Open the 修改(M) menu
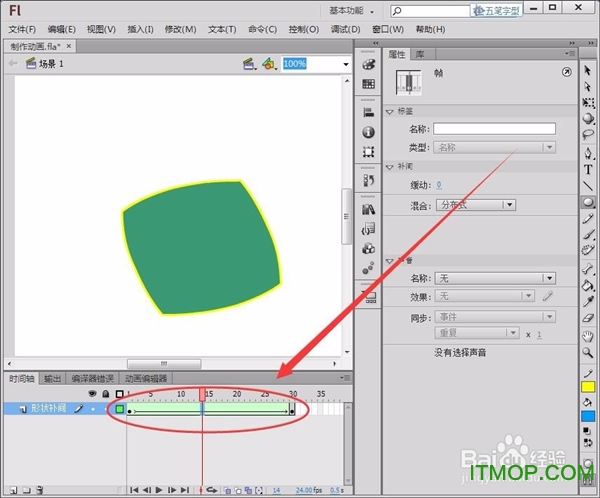 [182, 29]
